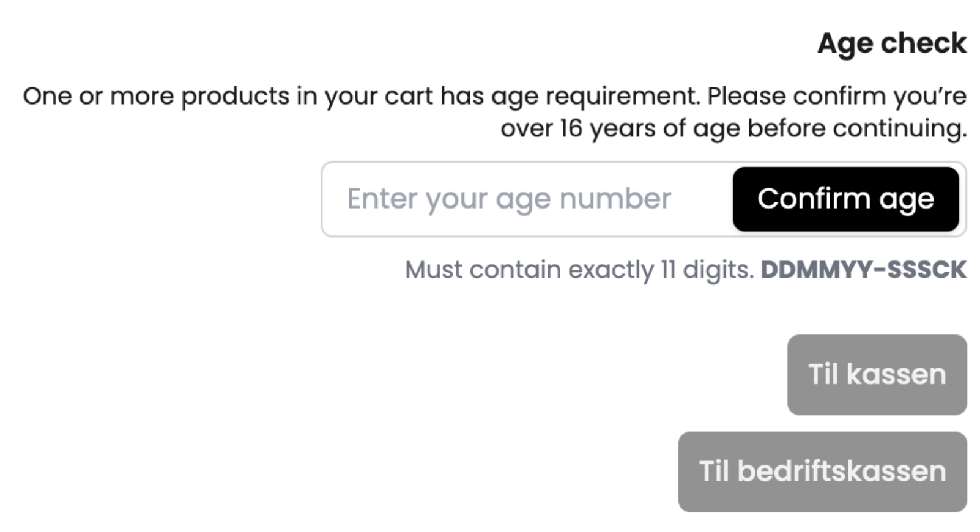Viewport: 980px width, 532px height.
Task: Click the 'Must contain exactly 11 digits' text
Action: click(x=579, y=270)
